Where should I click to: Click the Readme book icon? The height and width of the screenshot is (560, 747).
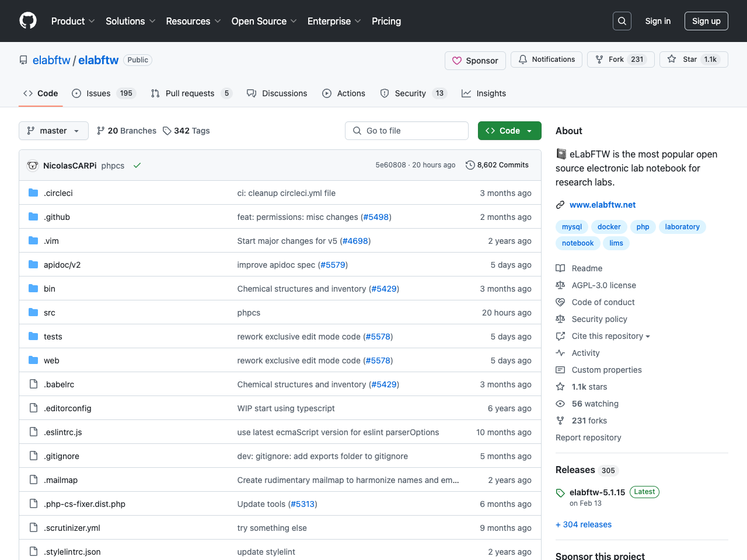tap(560, 268)
